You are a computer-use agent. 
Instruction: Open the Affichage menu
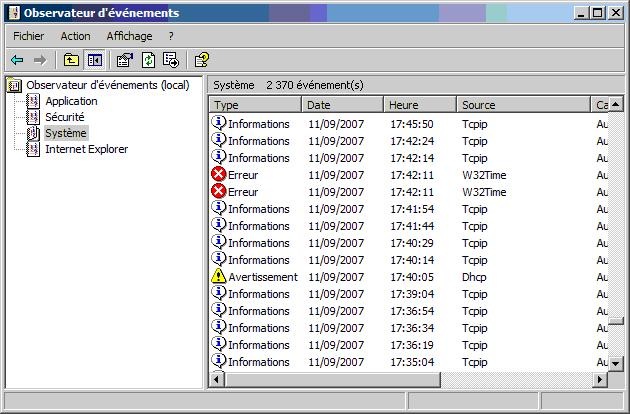129,36
